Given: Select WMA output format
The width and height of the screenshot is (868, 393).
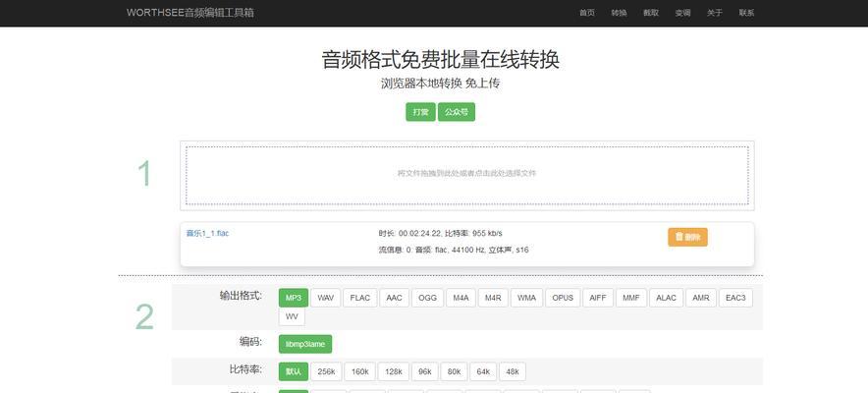Looking at the screenshot, I should pyautogui.click(x=526, y=298).
